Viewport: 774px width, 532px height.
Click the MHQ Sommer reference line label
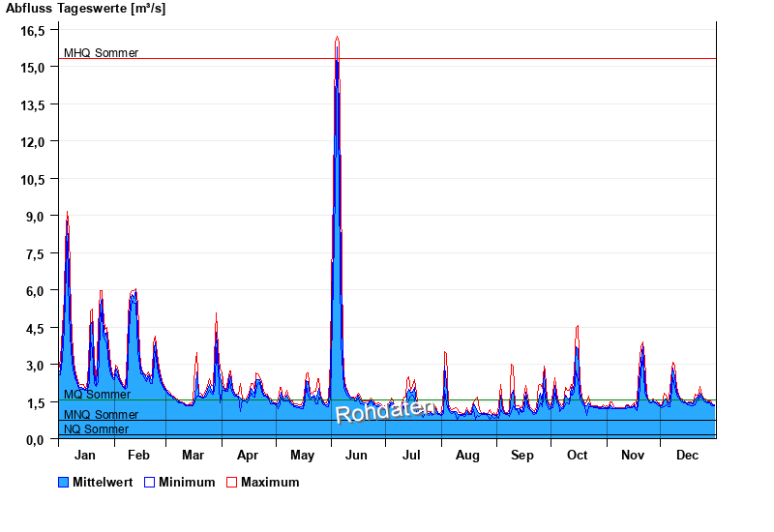pos(101,53)
